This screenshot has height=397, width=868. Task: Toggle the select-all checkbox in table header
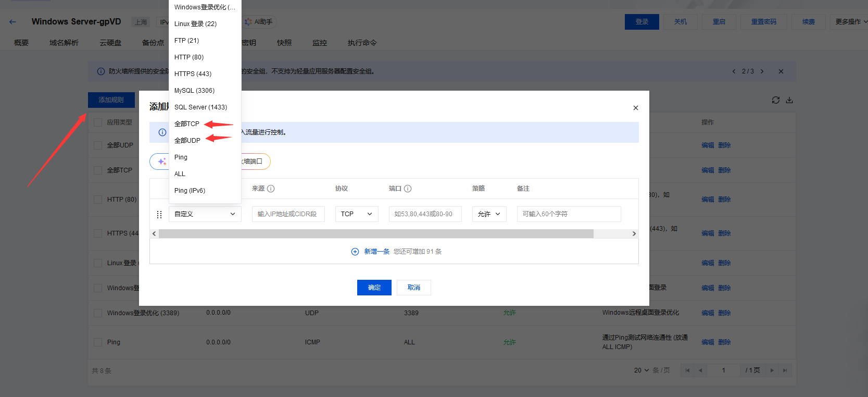point(98,122)
